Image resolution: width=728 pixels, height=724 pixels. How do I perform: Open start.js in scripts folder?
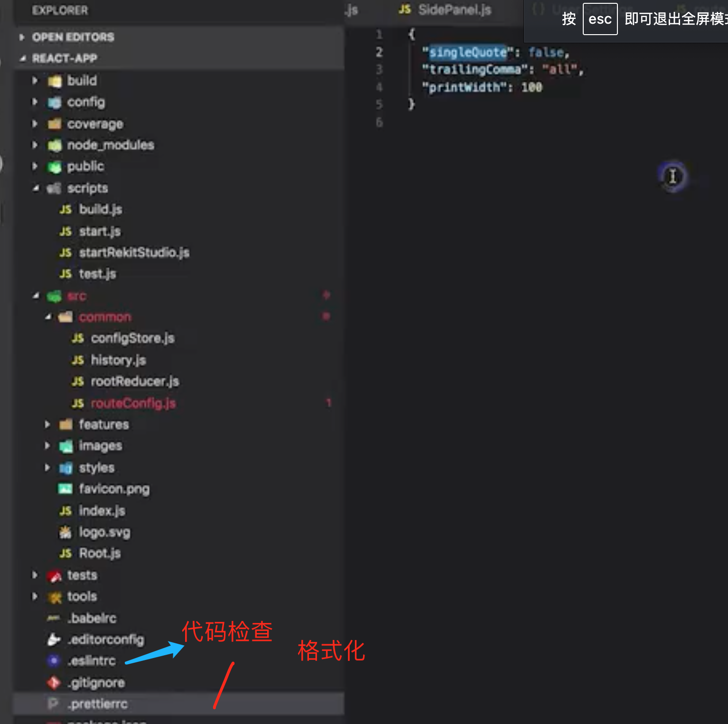[x=100, y=232]
